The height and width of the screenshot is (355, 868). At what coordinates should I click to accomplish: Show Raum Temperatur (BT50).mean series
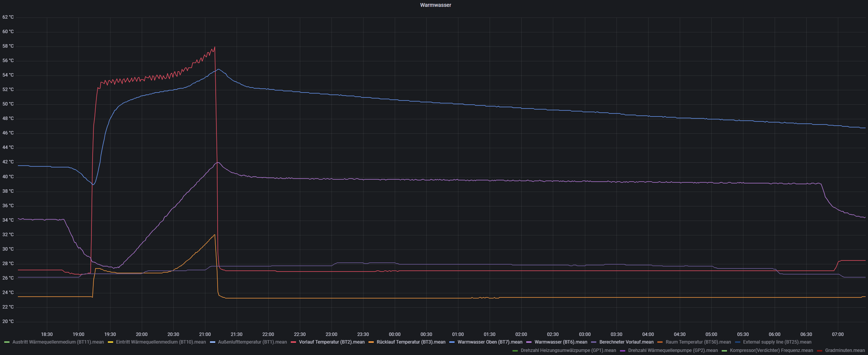coord(698,342)
